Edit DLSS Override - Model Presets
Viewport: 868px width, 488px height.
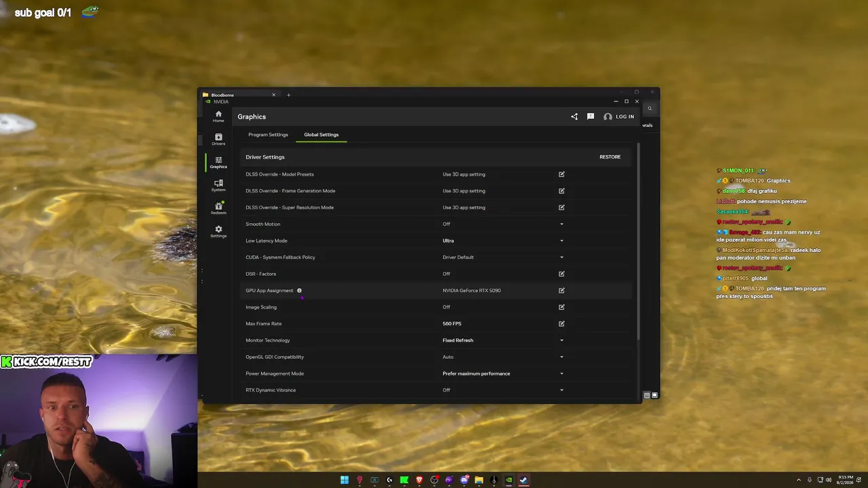[561, 174]
